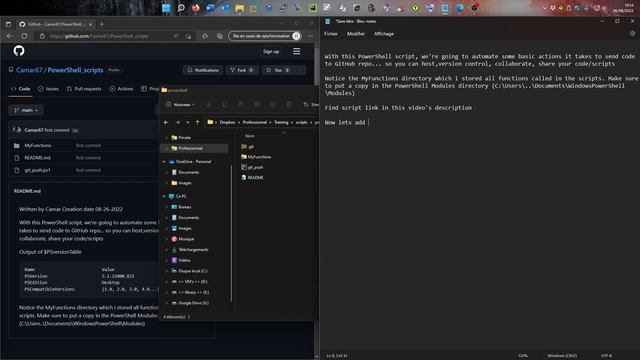Image resolution: width=640 pixels, height=360 pixels.
Task: Select the .git folder in Explorer list
Action: tap(247, 146)
